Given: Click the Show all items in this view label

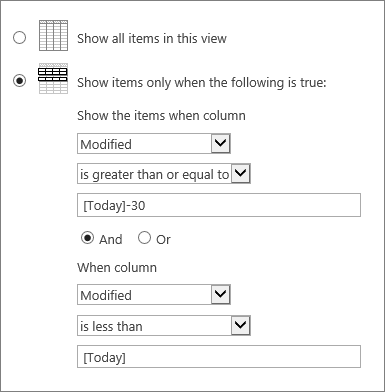Looking at the screenshot, I should (x=152, y=38).
